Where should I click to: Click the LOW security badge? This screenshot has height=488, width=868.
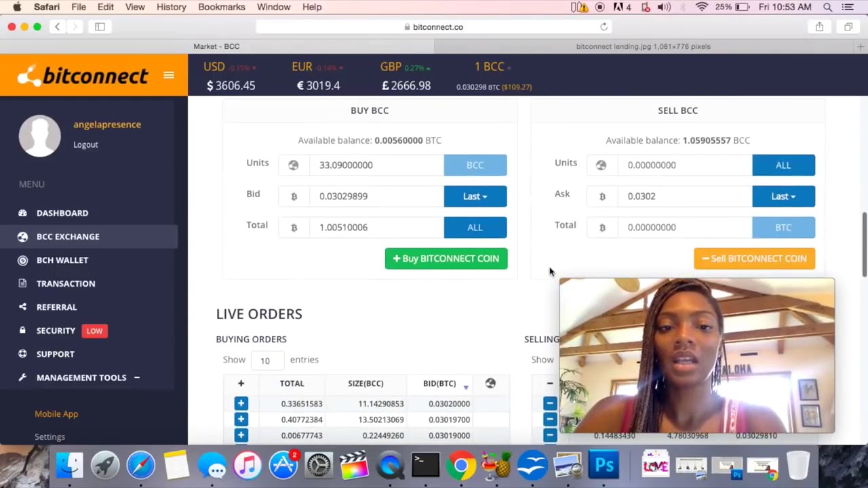pos(94,331)
